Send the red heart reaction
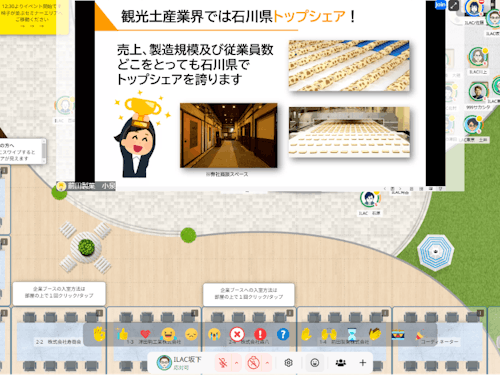The height and width of the screenshot is (375, 500). coord(145,334)
